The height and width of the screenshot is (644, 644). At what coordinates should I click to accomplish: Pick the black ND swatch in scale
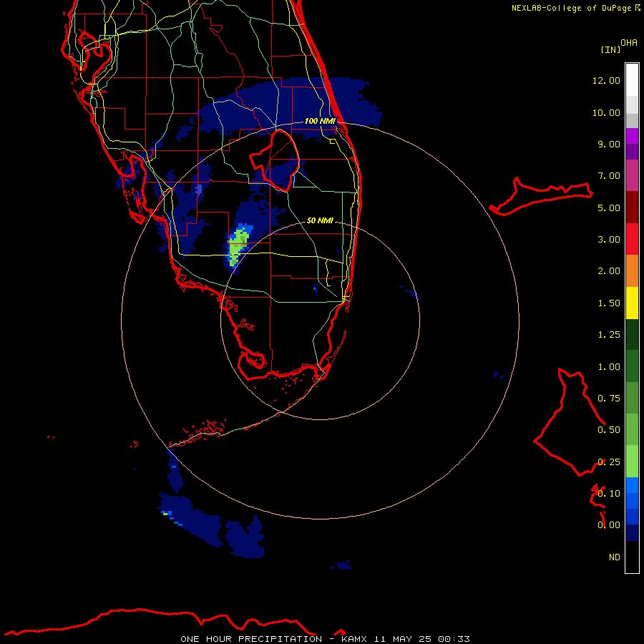tap(632, 557)
